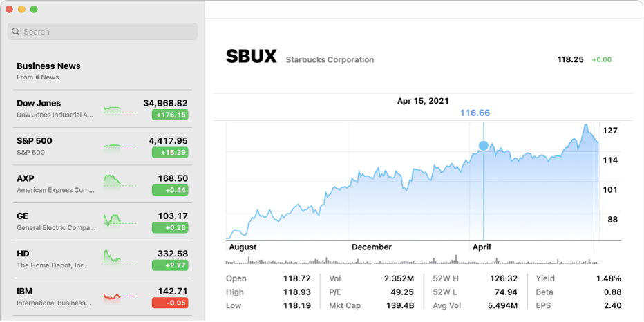Select the AXP American Express row
The width and height of the screenshot is (644, 322).
pyautogui.click(x=102, y=184)
